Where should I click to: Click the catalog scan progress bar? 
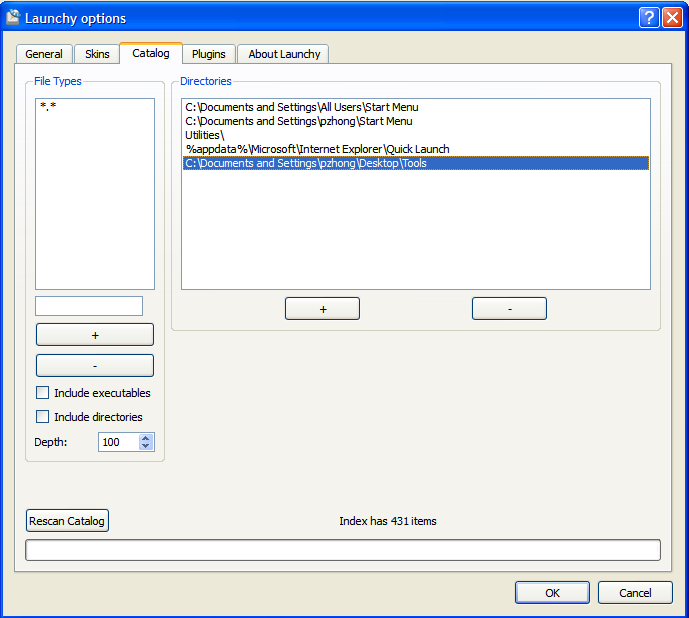click(343, 550)
